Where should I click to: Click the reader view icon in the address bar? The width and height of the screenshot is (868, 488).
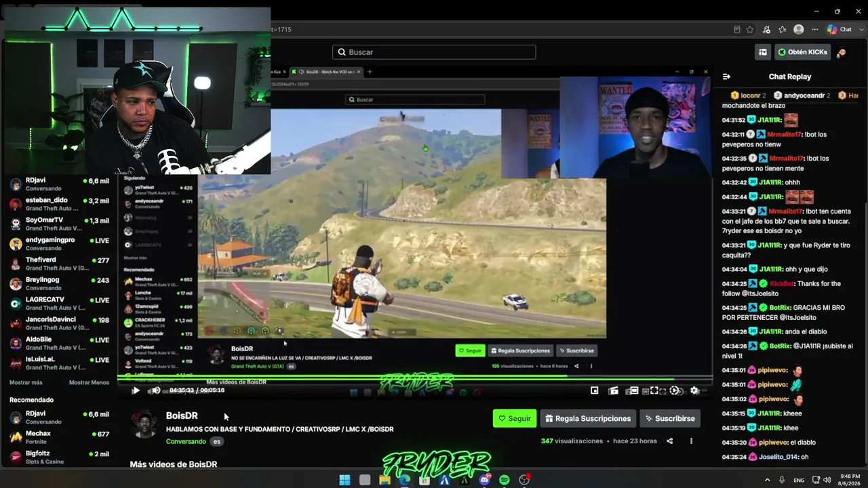click(x=737, y=29)
